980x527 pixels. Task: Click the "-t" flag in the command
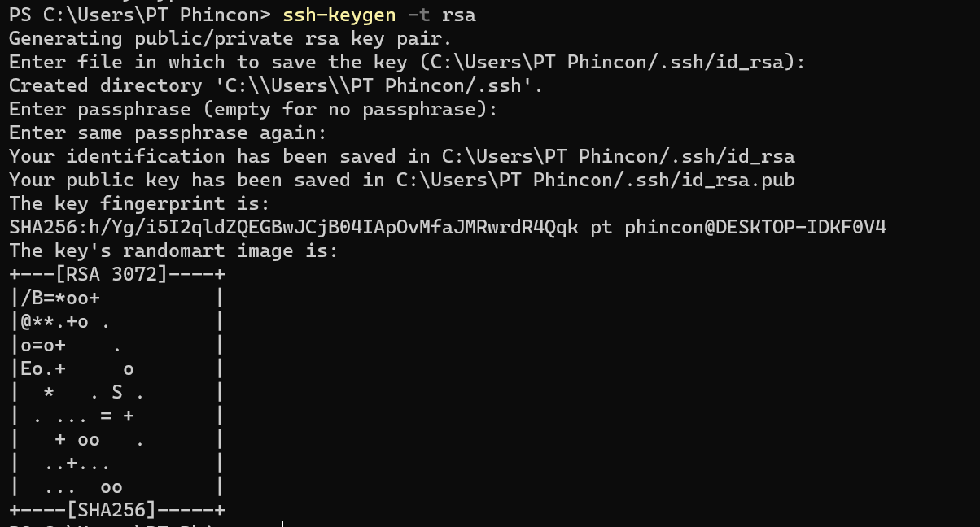[418, 15]
